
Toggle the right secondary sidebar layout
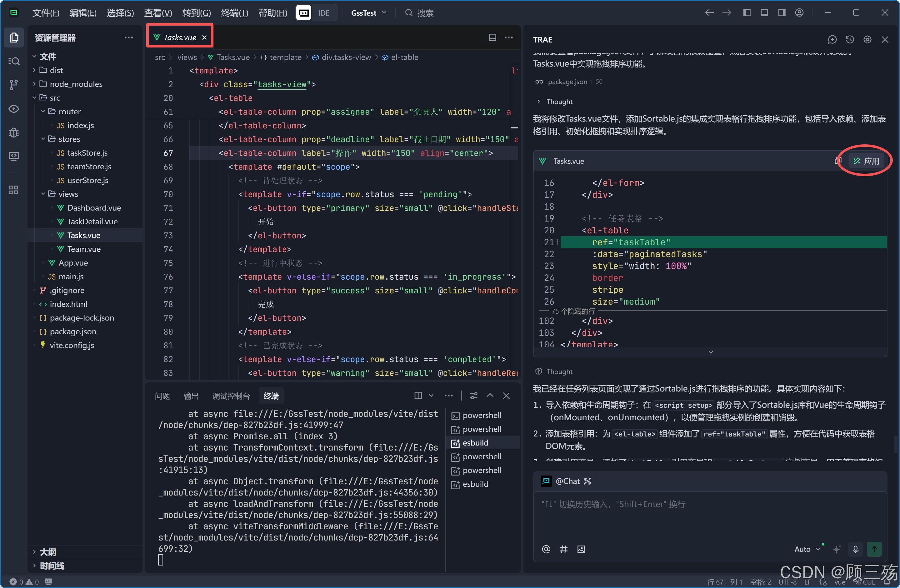(781, 13)
